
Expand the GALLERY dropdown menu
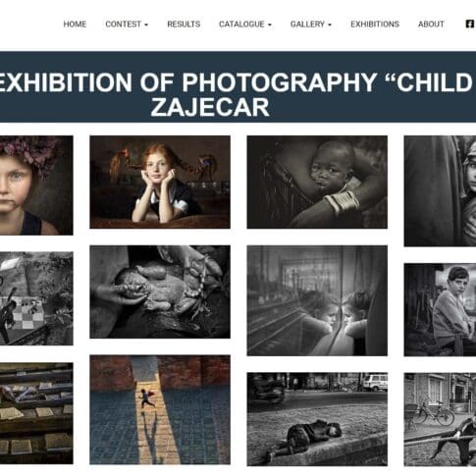pos(311,25)
